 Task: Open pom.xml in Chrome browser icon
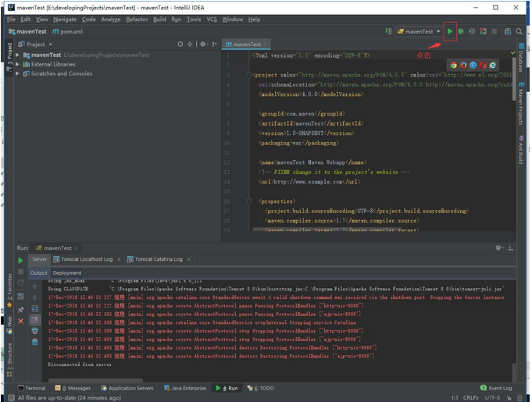(453, 65)
